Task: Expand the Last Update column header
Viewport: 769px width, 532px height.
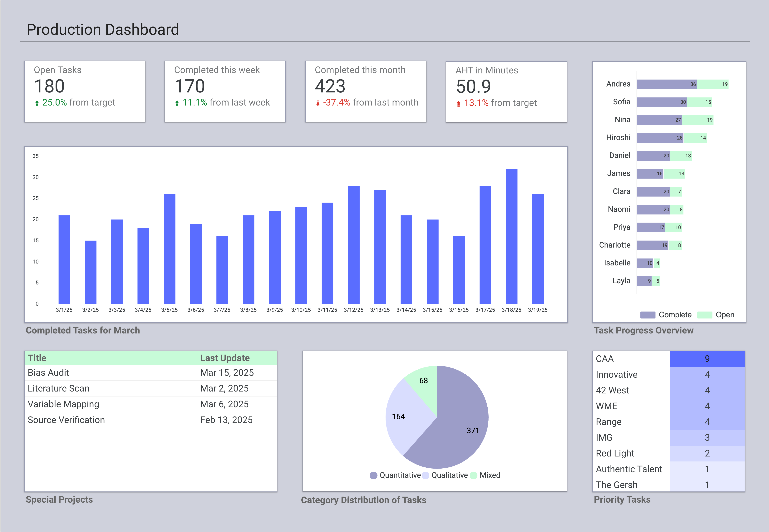Action: 224,358
